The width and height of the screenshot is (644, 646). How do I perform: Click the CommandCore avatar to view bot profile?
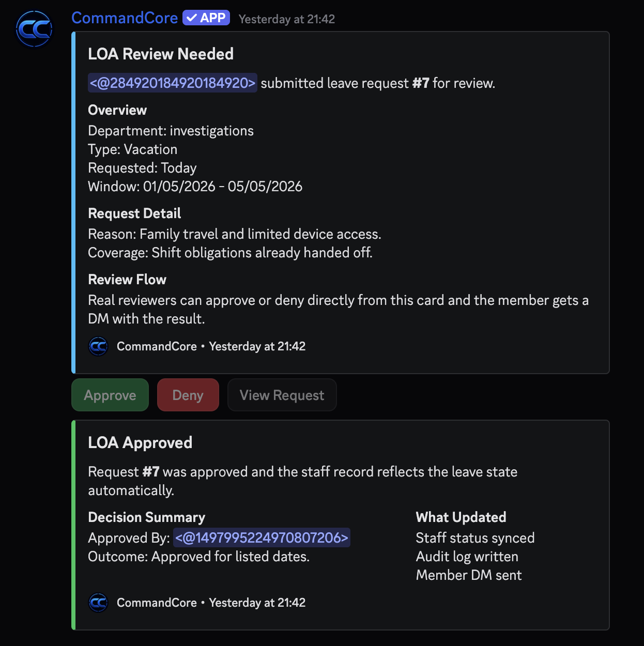click(x=34, y=29)
